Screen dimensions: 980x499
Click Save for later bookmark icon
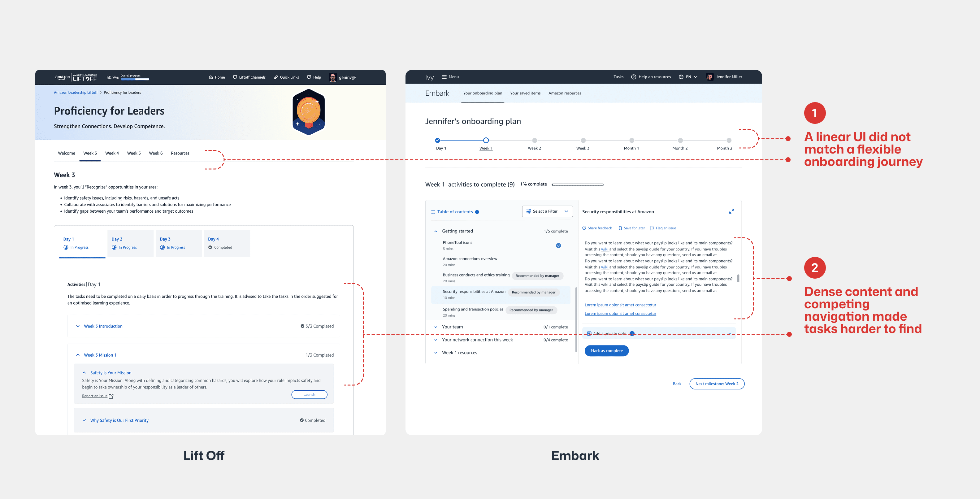coord(620,228)
